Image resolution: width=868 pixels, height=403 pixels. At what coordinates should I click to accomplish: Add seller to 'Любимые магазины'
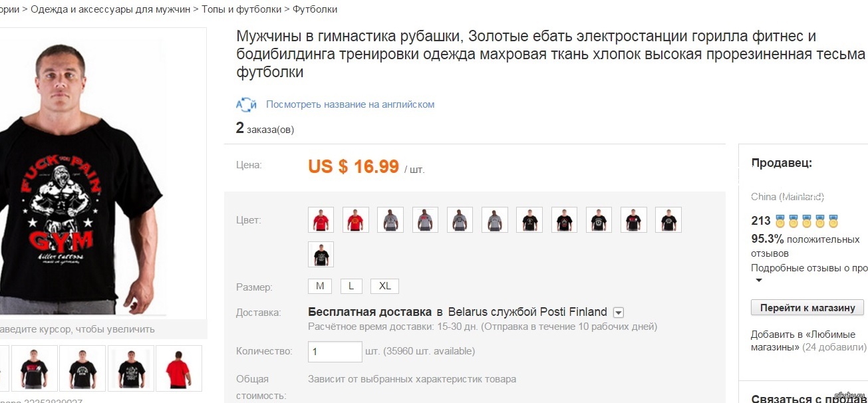[x=803, y=340]
